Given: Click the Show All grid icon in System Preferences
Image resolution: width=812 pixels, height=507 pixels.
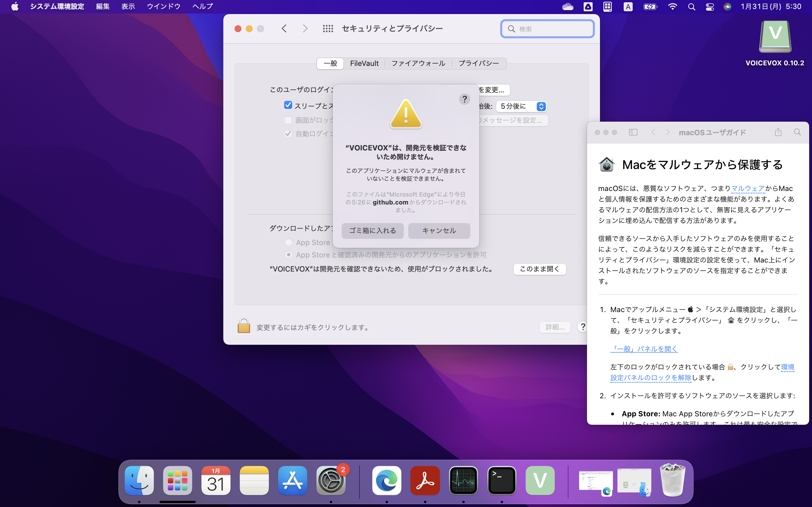Looking at the screenshot, I should [328, 28].
